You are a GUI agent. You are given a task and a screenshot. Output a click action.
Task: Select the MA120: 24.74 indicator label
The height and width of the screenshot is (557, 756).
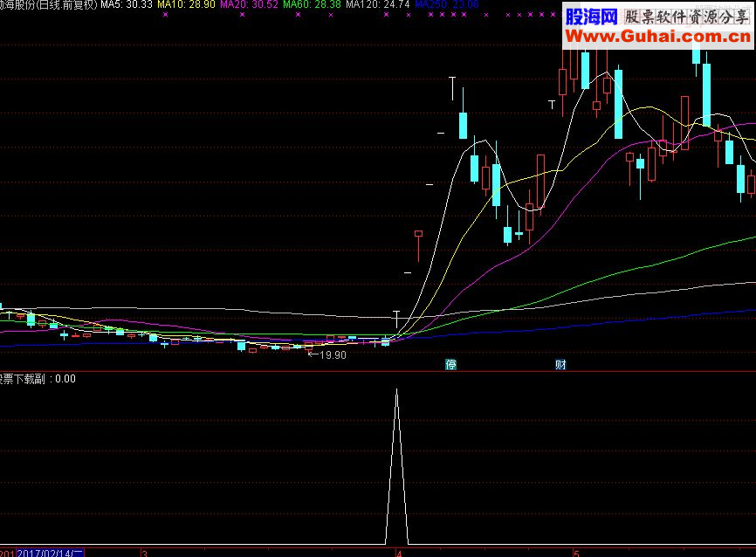click(x=377, y=5)
